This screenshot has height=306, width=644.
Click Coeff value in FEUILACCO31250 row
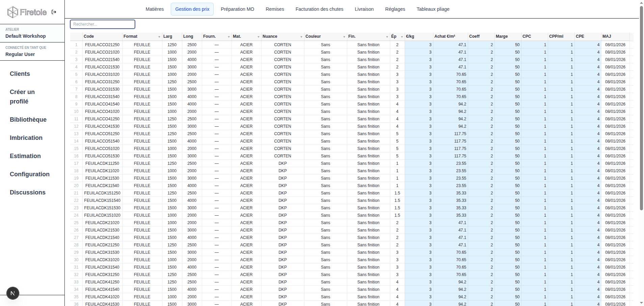point(481,82)
